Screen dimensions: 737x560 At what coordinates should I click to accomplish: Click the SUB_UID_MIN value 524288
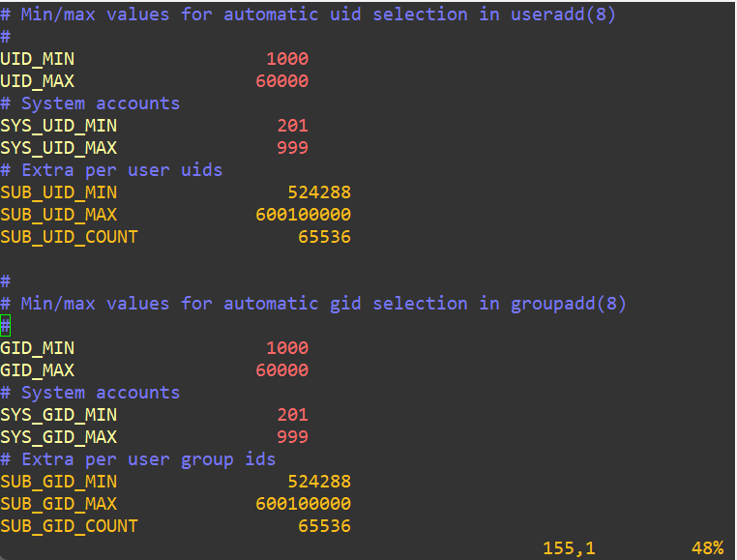(319, 192)
